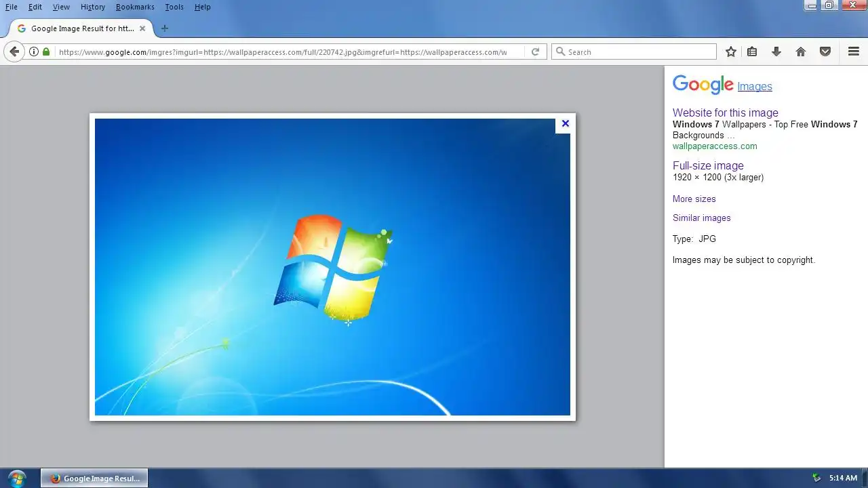Click the Google logo
Image resolution: width=868 pixels, height=488 pixels.
point(703,85)
